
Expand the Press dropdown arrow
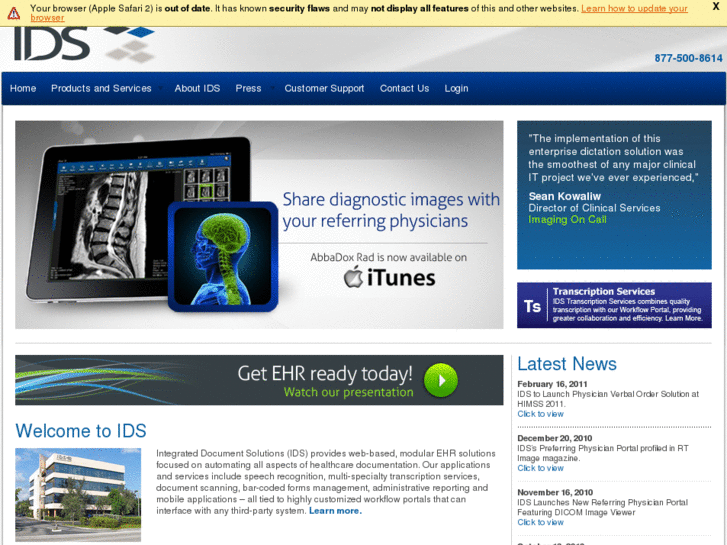click(272, 88)
